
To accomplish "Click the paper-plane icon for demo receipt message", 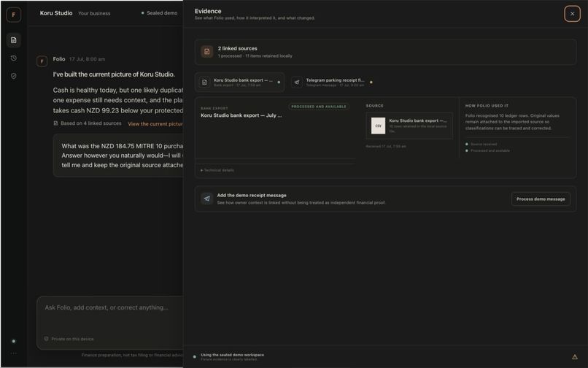I will pos(206,199).
